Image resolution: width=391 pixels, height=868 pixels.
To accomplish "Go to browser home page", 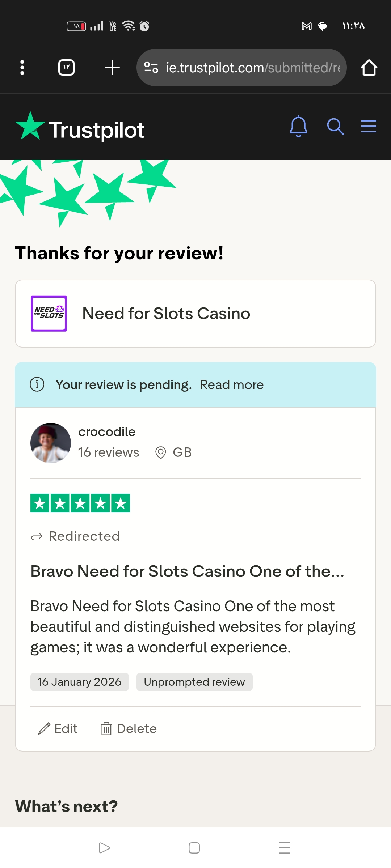I will [369, 68].
